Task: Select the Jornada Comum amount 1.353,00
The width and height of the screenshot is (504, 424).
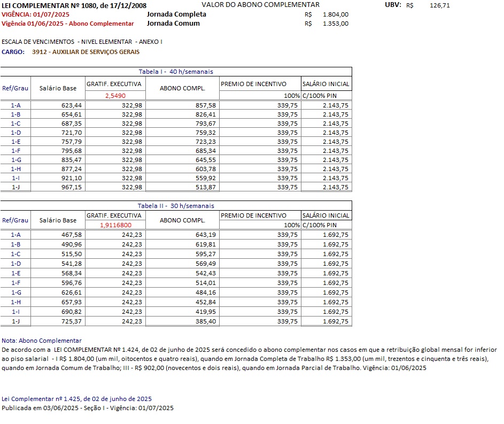Action: [x=335, y=24]
